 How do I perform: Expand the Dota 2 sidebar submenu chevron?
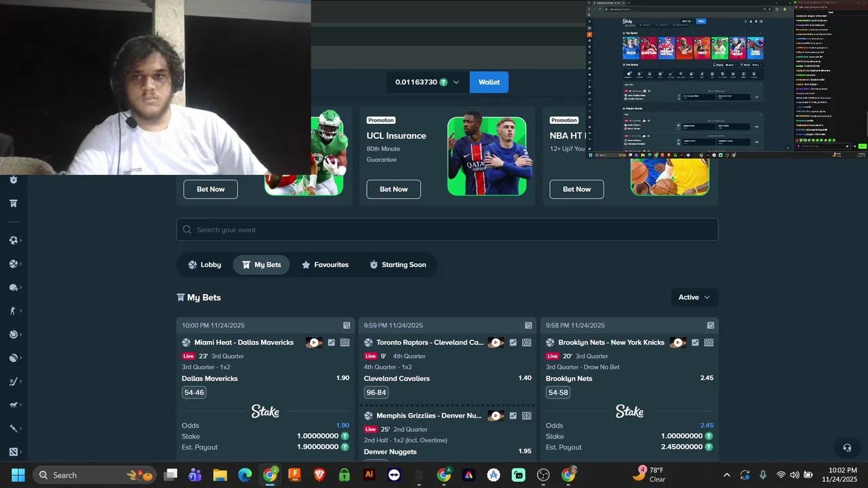(21, 452)
